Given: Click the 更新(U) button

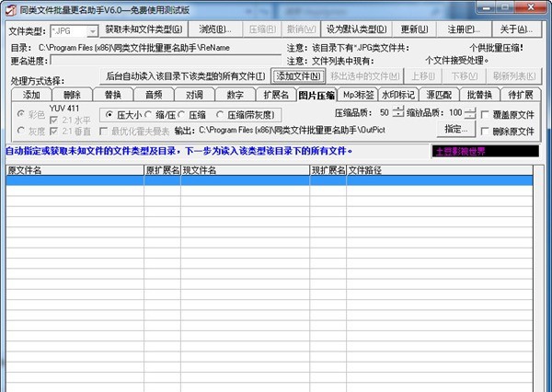Looking at the screenshot, I should [414, 29].
